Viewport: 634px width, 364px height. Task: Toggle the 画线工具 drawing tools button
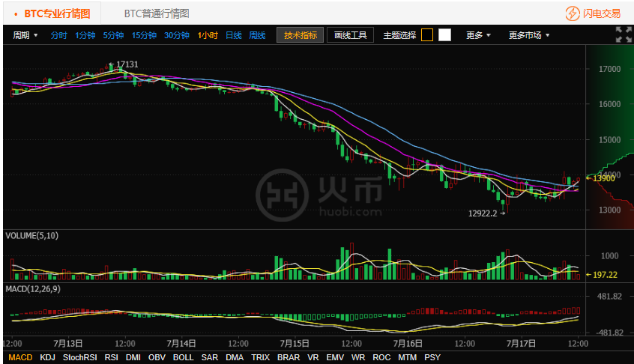pyautogui.click(x=350, y=35)
